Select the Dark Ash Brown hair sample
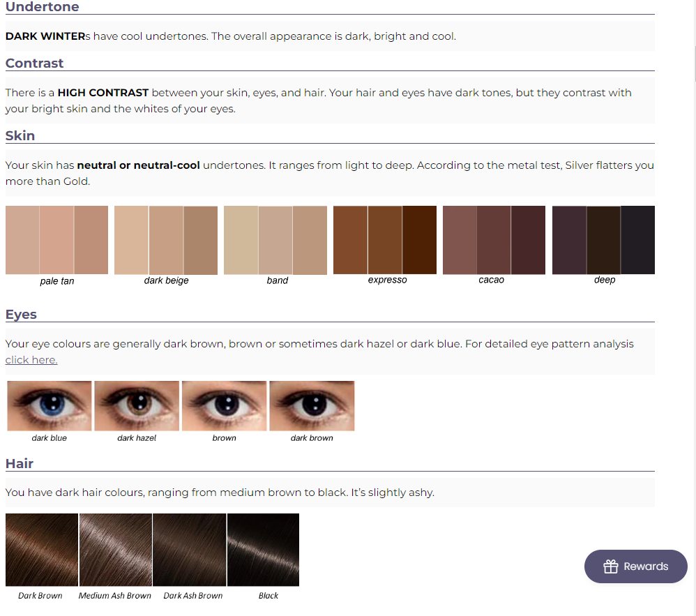696x616 pixels. point(189,550)
